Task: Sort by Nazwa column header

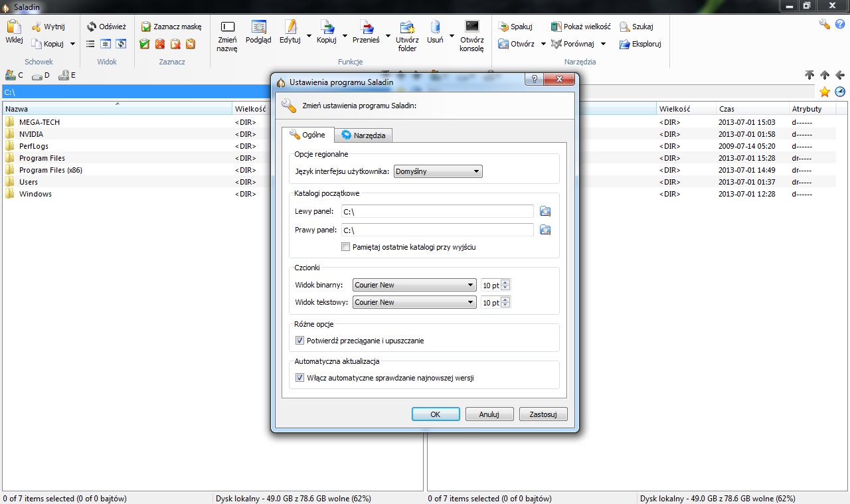Action: click(117, 109)
